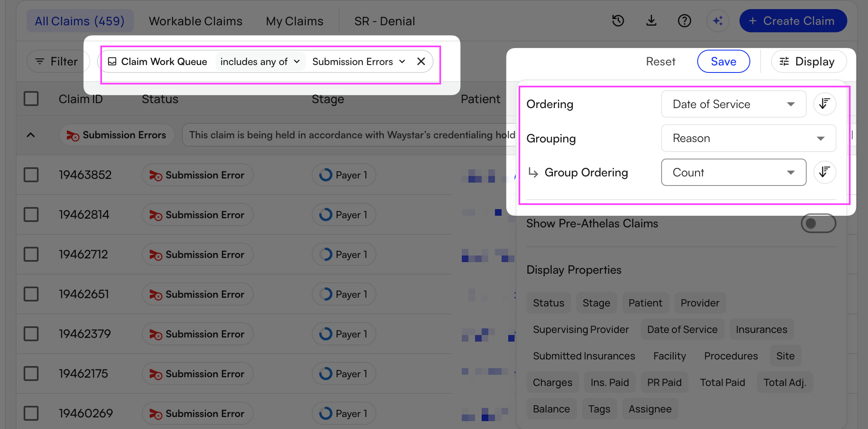Switch to SR - Denial tab
The image size is (868, 429).
click(x=385, y=21)
